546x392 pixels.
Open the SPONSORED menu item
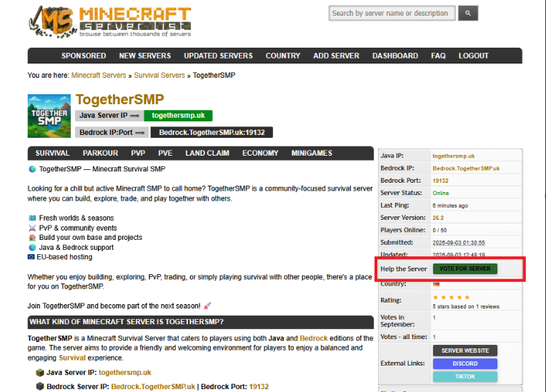coord(84,56)
